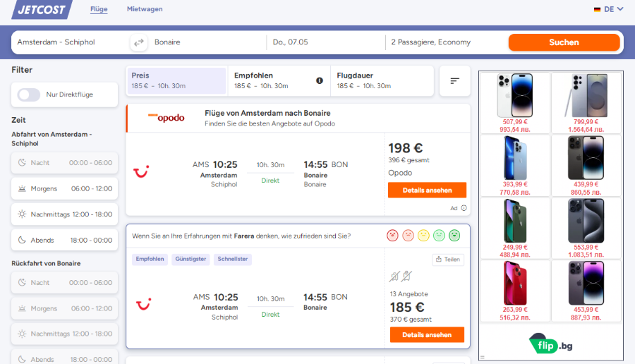Screen dimensions: 635x364
Task: Click the orange Suchen button
Action: point(564,42)
